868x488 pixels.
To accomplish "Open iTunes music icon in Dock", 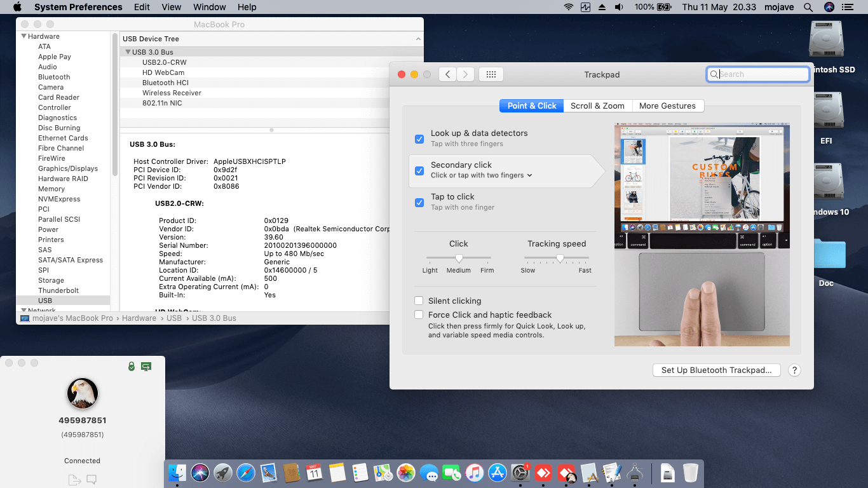I will point(474,473).
